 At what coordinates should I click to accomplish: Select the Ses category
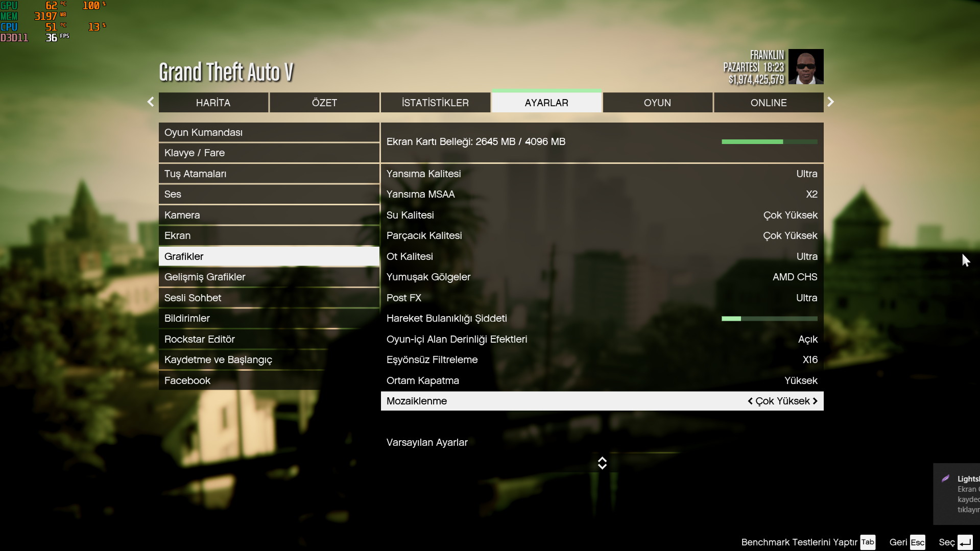[x=269, y=194]
